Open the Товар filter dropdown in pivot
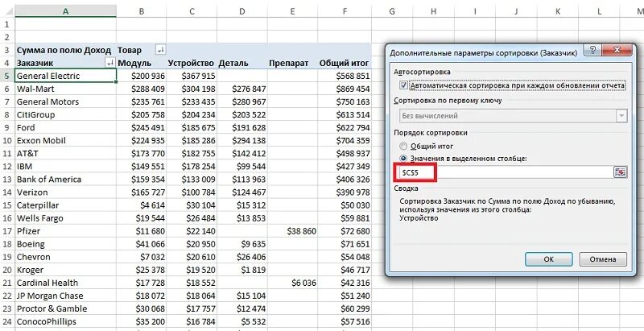This screenshot has width=644, height=331. pos(160,50)
